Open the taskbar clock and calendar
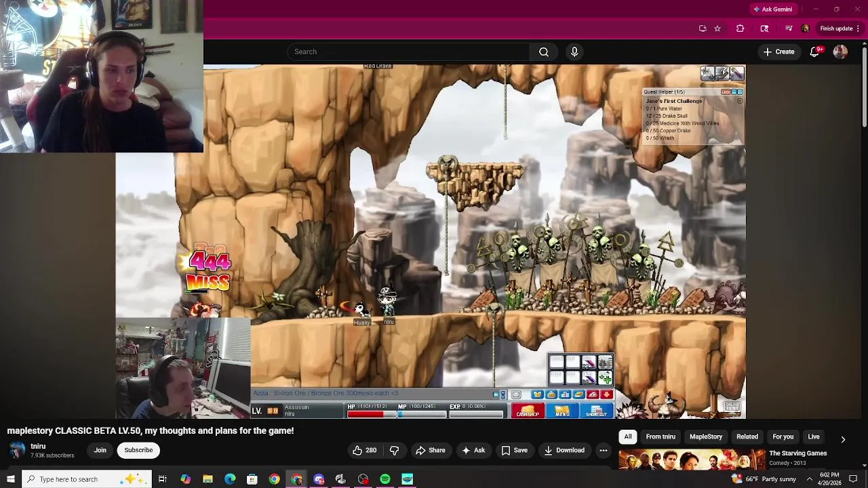868x488 pixels. 829,479
